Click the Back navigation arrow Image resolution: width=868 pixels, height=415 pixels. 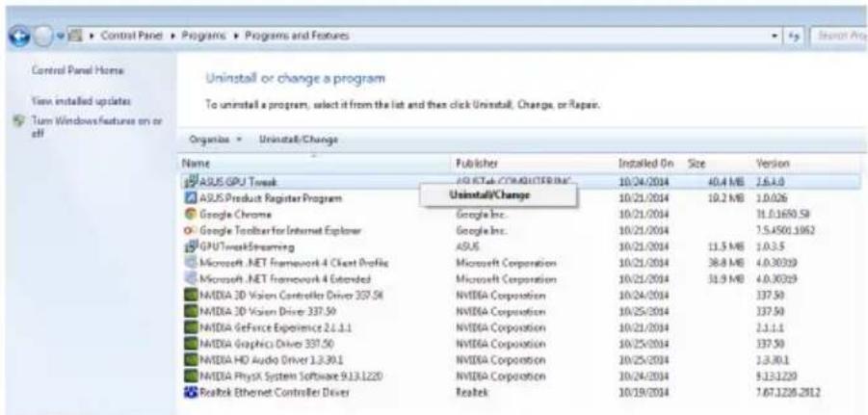[18, 38]
